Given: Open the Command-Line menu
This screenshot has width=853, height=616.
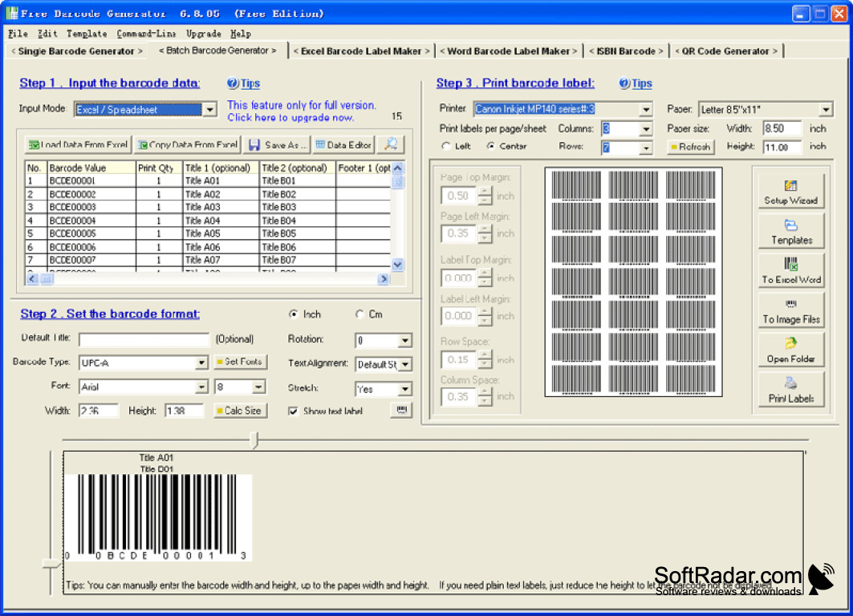Looking at the screenshot, I should point(146,34).
